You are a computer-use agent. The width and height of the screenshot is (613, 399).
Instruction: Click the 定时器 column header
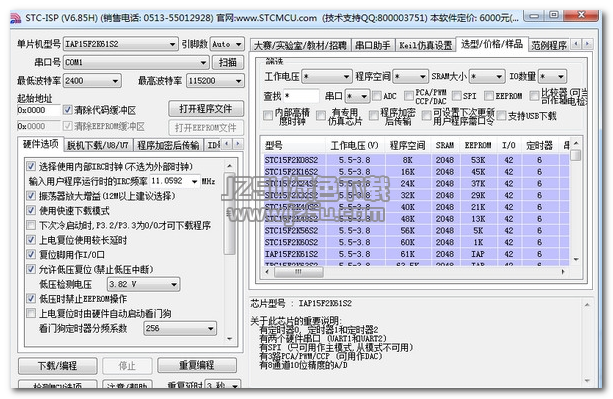540,145
